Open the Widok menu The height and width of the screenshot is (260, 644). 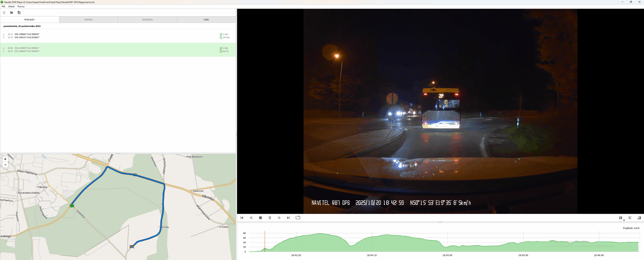click(x=11, y=7)
